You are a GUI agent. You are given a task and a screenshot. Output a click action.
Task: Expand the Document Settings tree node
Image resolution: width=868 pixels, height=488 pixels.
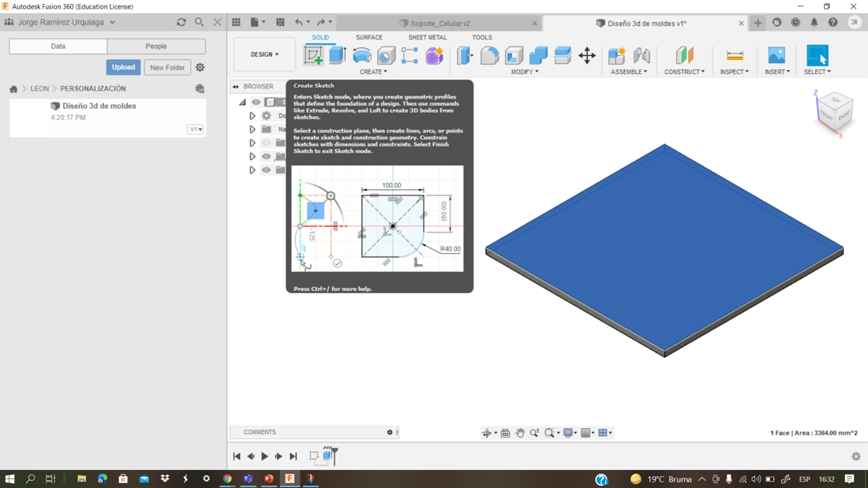coord(253,116)
